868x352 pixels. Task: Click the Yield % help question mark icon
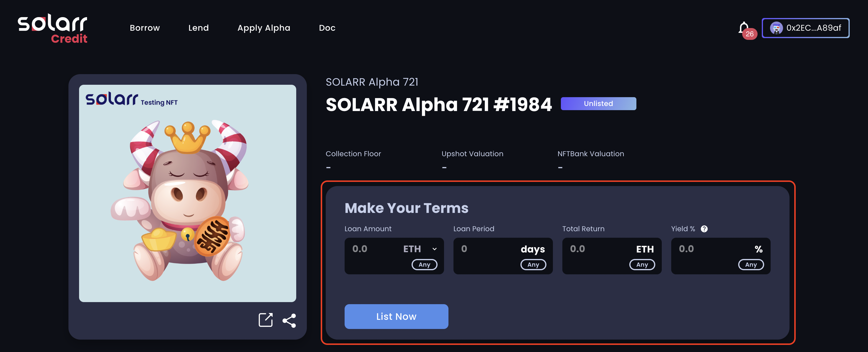(x=704, y=229)
